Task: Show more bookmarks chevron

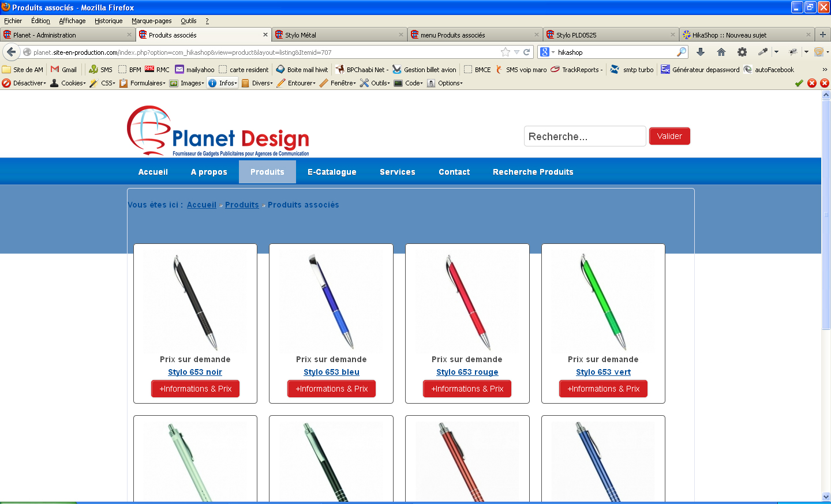Action: point(825,69)
